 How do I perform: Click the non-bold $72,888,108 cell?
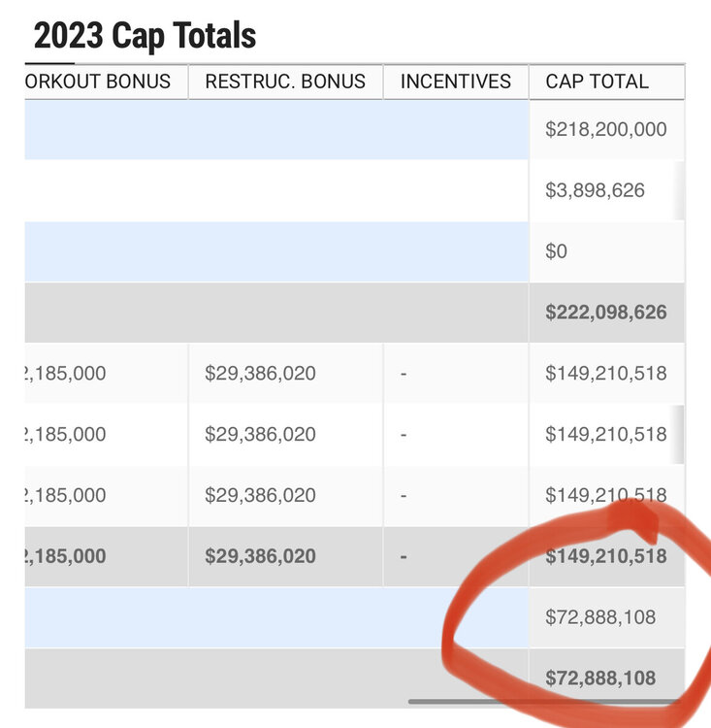pos(606,617)
